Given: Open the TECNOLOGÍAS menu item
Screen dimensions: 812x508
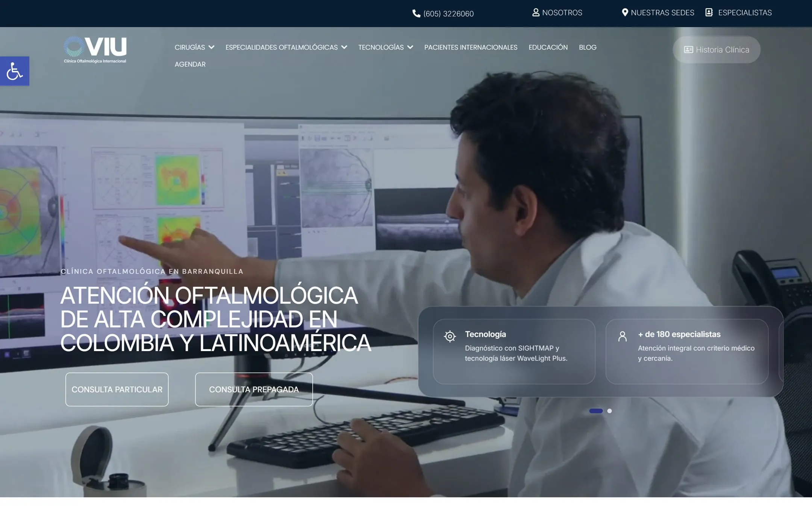Looking at the screenshot, I should [x=381, y=47].
